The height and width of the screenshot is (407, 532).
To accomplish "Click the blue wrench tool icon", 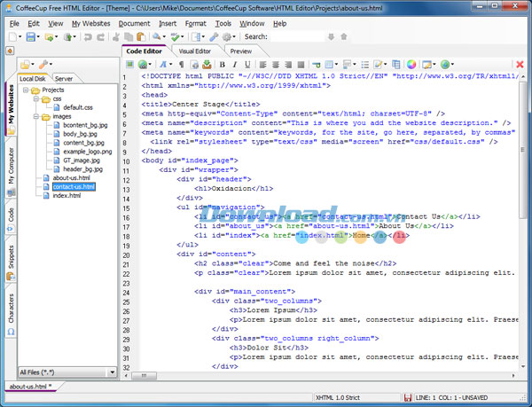I will (214, 36).
